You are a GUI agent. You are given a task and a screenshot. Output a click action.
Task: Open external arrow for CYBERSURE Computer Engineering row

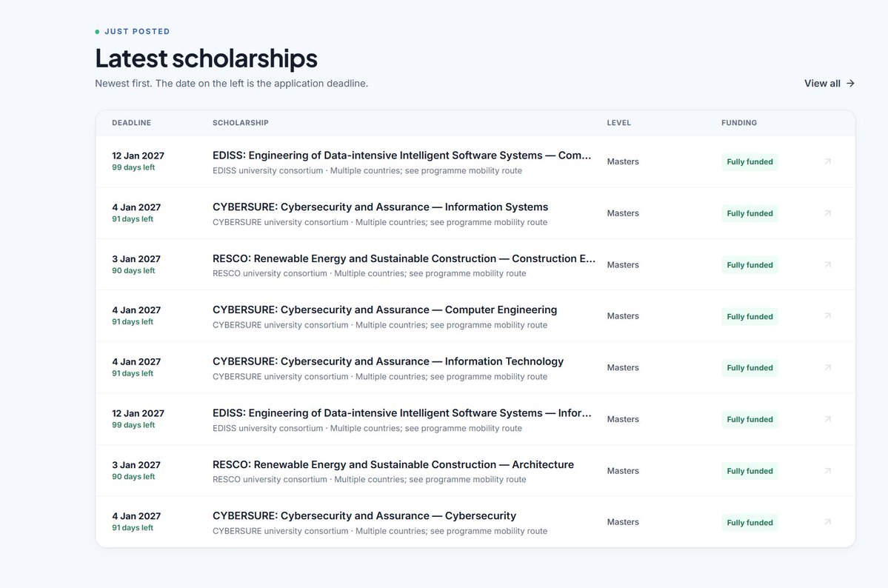coord(827,316)
